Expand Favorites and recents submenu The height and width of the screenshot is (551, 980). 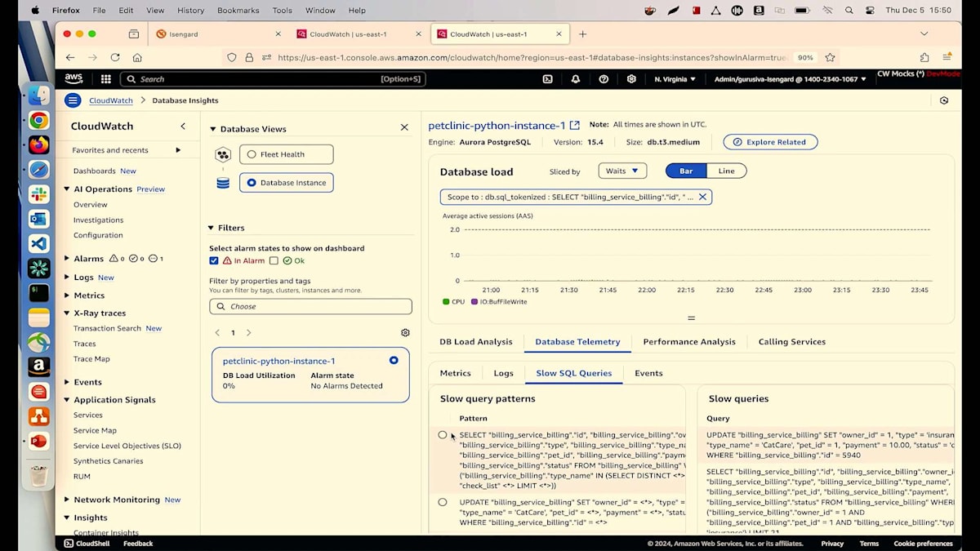click(178, 150)
